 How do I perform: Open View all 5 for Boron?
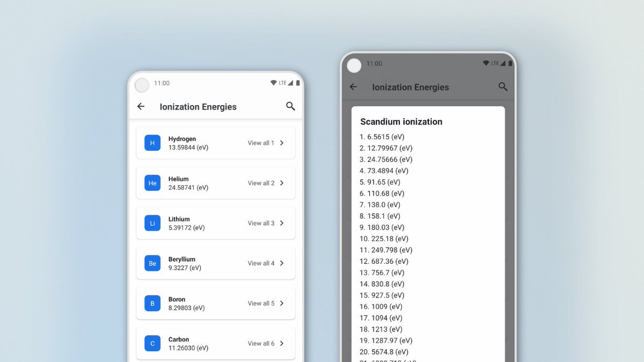(261, 303)
